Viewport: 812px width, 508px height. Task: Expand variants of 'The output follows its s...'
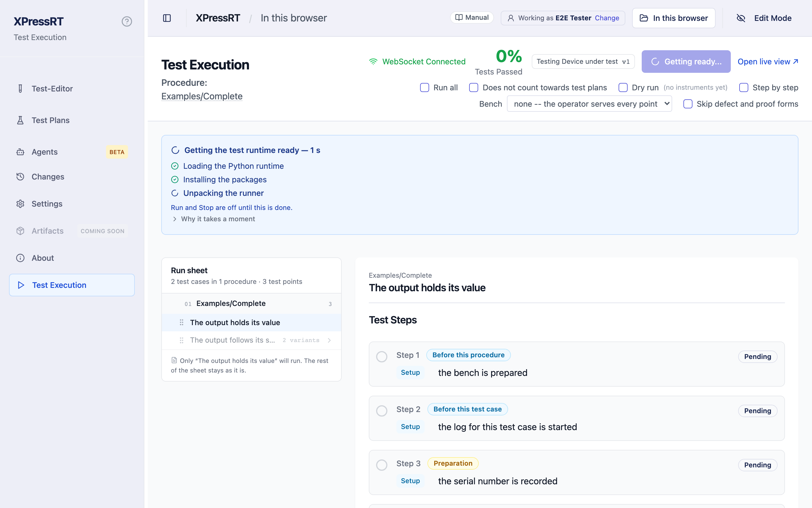point(329,340)
